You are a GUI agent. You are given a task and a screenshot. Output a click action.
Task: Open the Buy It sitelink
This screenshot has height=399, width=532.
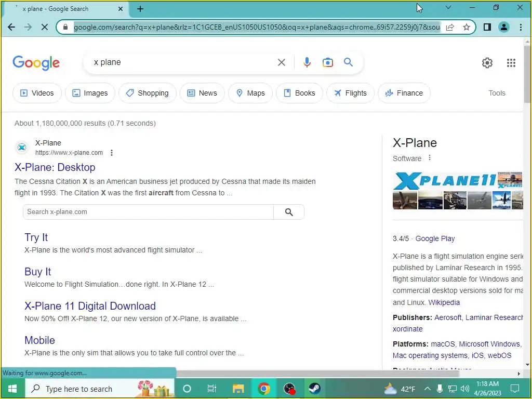[37, 272]
